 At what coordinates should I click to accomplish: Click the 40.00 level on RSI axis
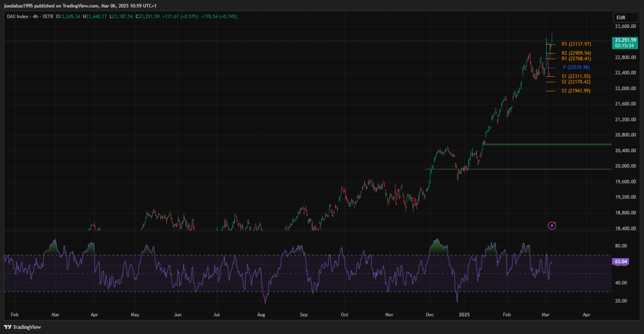coord(621,283)
